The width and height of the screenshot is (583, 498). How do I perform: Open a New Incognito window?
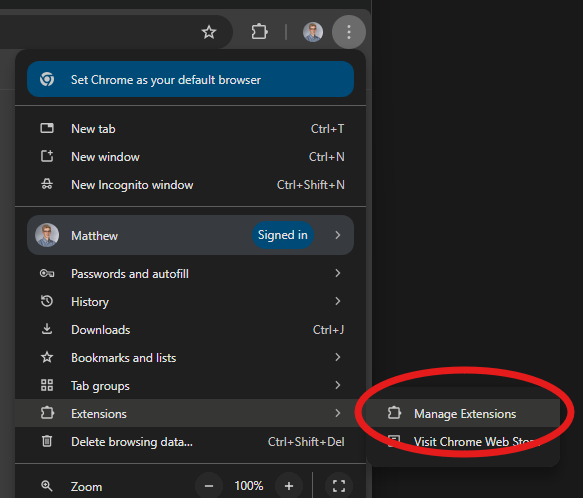[x=190, y=185]
